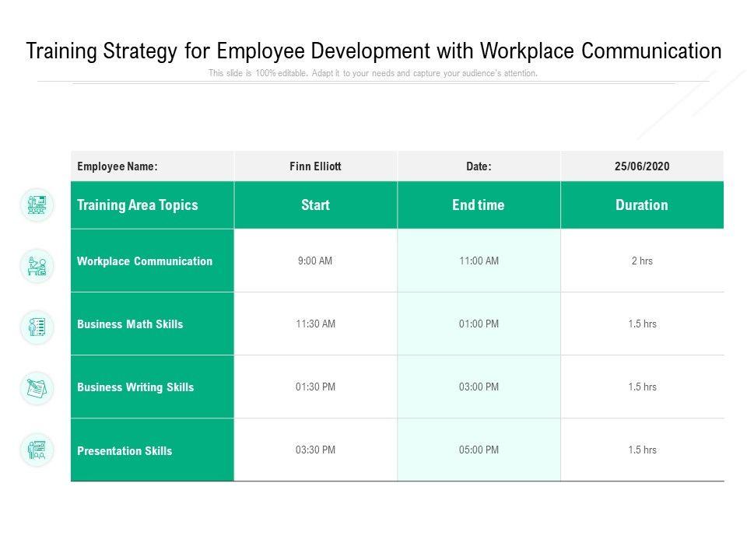Select the Business Math Skills row icon
The image size is (747, 560).
37,327
